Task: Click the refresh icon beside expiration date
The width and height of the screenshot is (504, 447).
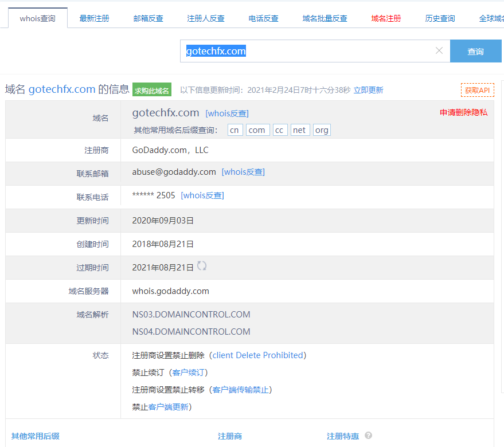Action: tap(202, 266)
